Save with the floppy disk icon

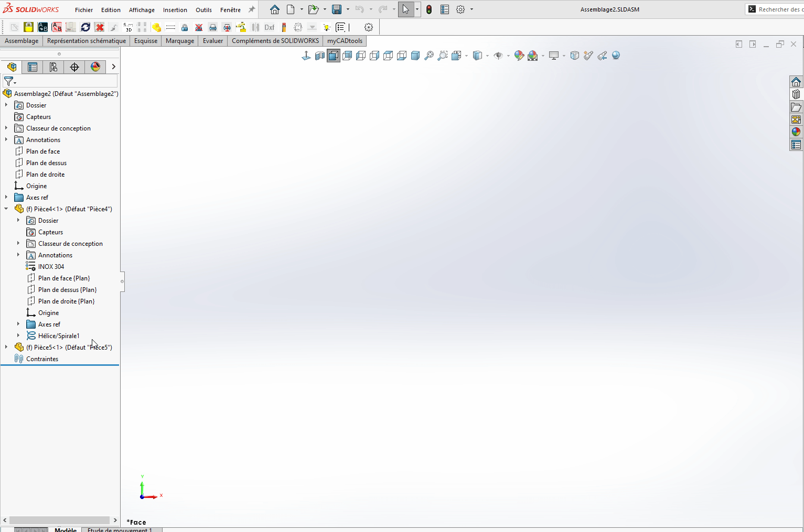[x=337, y=9]
